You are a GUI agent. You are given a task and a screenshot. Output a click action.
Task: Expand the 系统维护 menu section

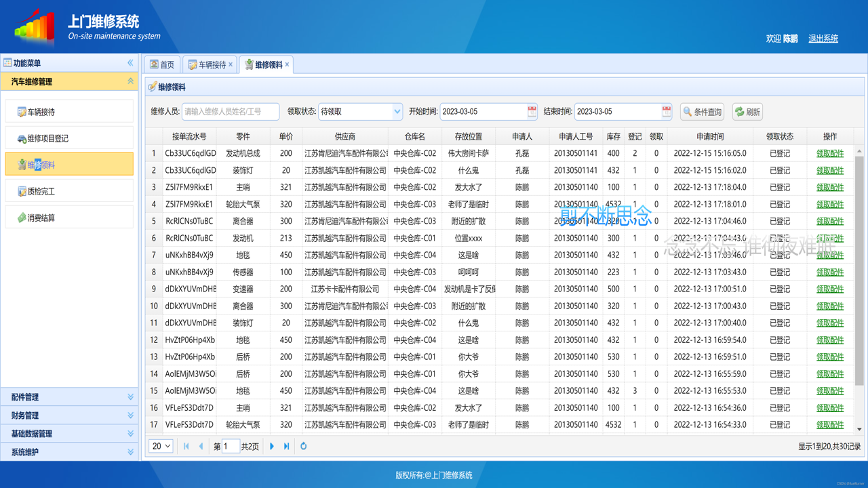(x=69, y=452)
